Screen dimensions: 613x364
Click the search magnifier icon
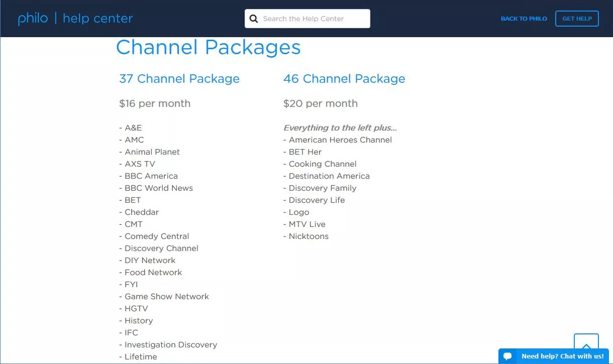pos(254,19)
